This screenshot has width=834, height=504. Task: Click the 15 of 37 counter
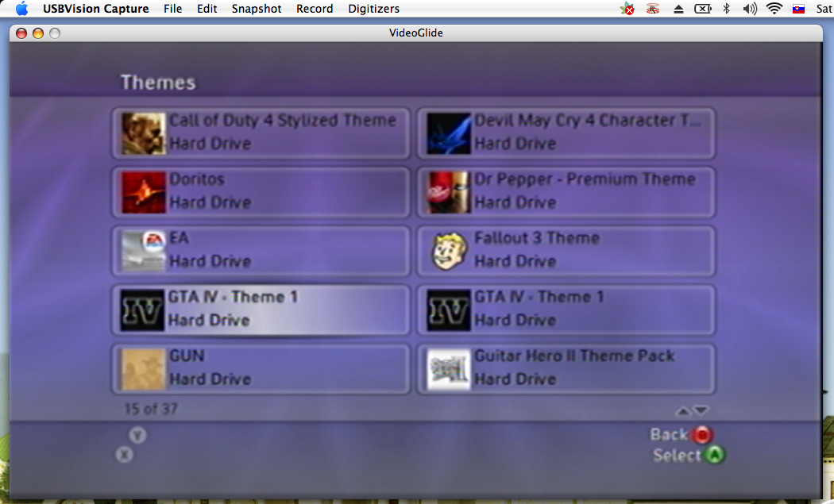pyautogui.click(x=151, y=409)
